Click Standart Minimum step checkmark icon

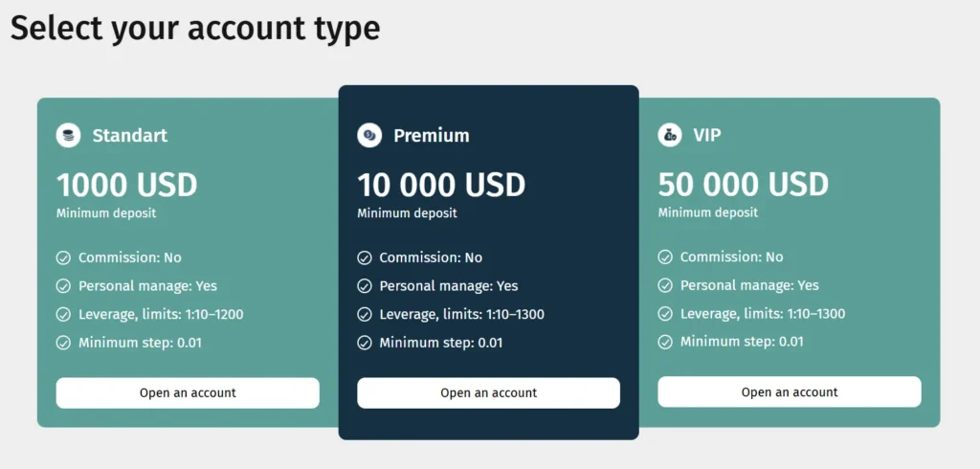tap(64, 343)
